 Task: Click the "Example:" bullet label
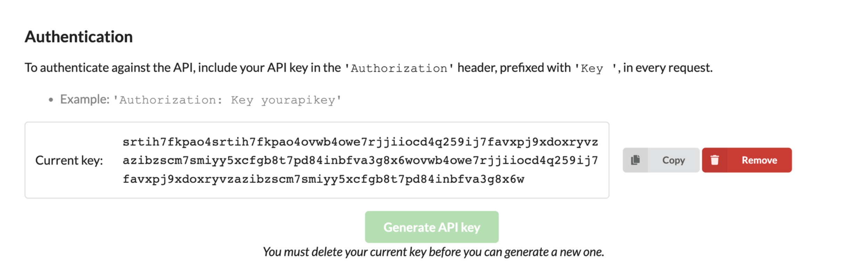[85, 100]
